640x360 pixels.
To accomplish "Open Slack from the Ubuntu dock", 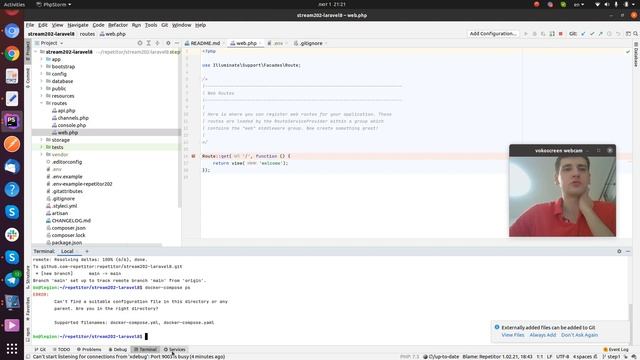I will tap(12, 235).
